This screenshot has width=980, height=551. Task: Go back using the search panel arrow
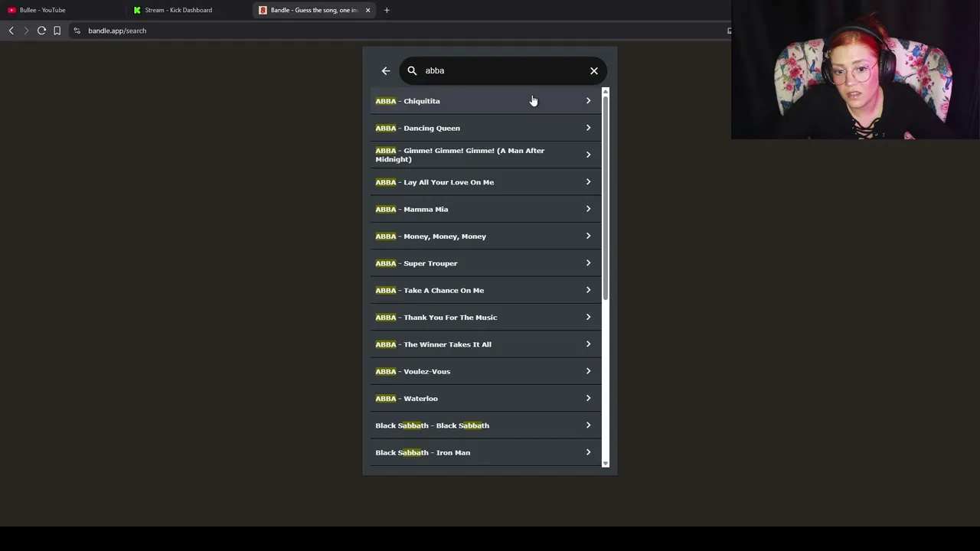point(386,70)
